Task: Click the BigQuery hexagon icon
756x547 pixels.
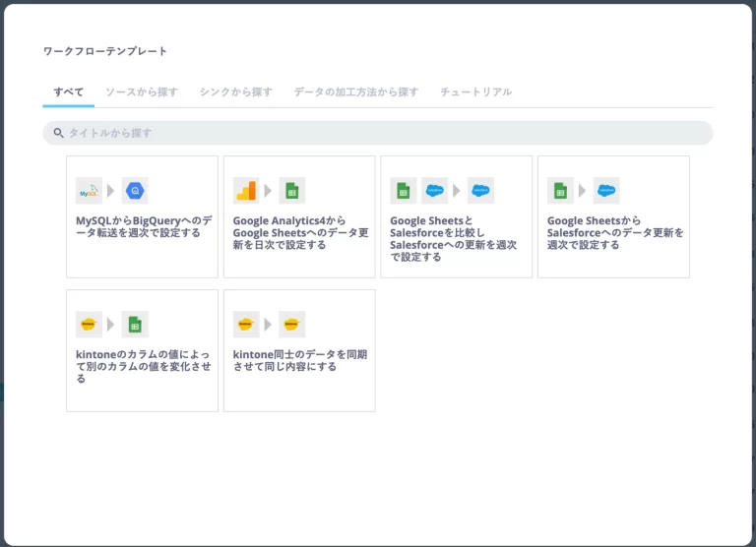Action: coord(135,191)
